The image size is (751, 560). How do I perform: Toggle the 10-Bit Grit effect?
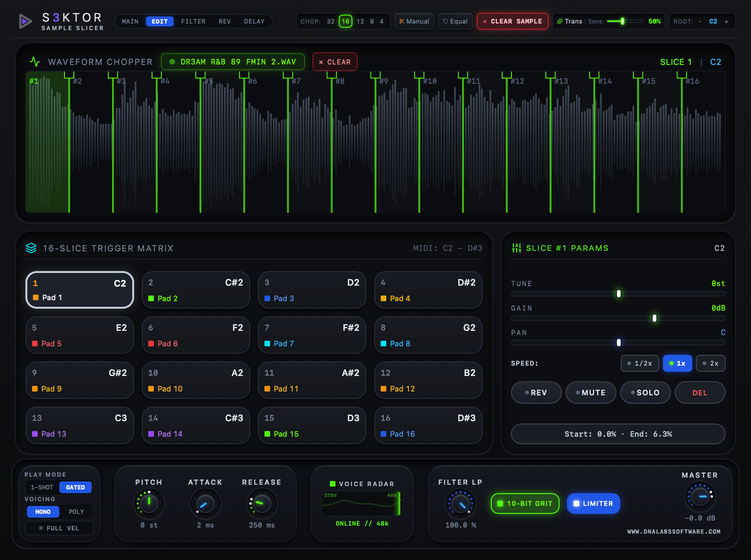(x=525, y=504)
